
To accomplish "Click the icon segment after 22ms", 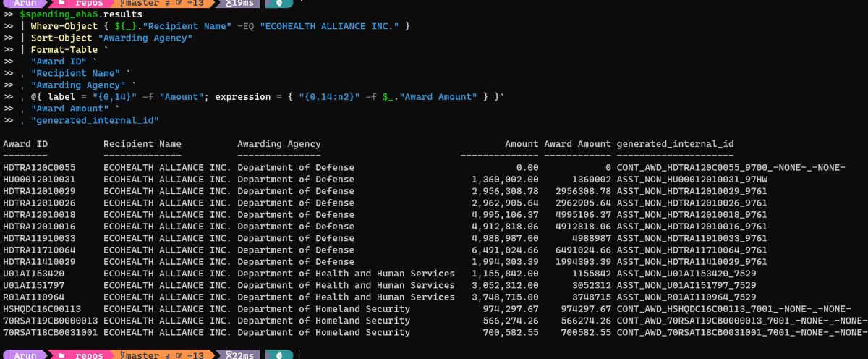I will [x=278, y=355].
